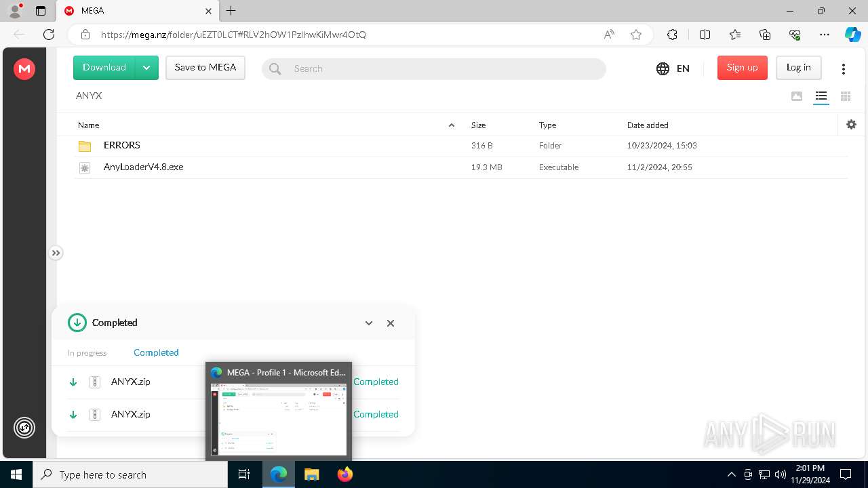Click the address bar URL
The height and width of the screenshot is (488, 868).
(x=233, y=35)
